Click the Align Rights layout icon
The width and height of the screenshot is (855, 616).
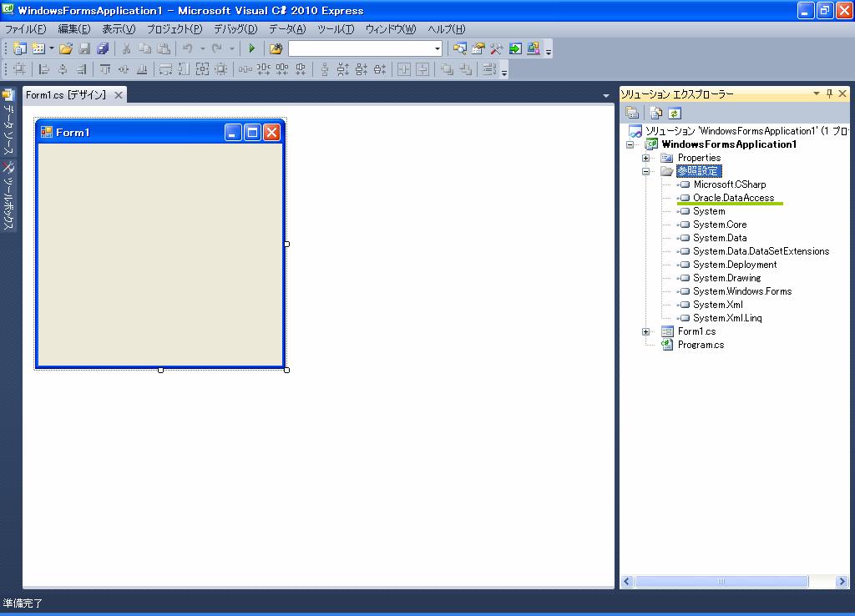[x=81, y=69]
